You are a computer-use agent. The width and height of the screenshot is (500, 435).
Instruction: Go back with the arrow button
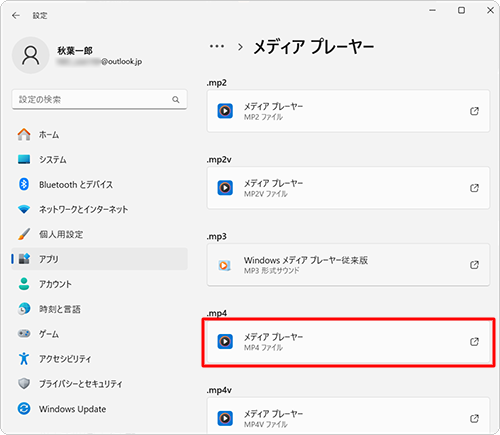(16, 15)
